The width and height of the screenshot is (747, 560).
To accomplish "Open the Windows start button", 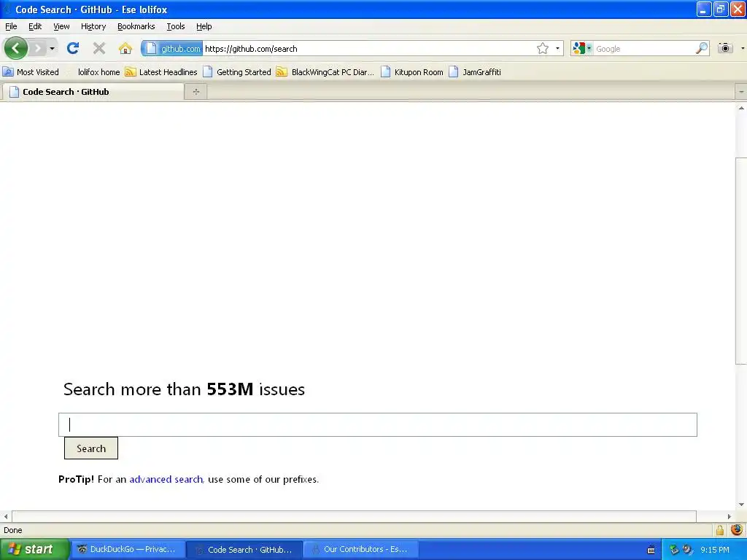I will coord(34,549).
